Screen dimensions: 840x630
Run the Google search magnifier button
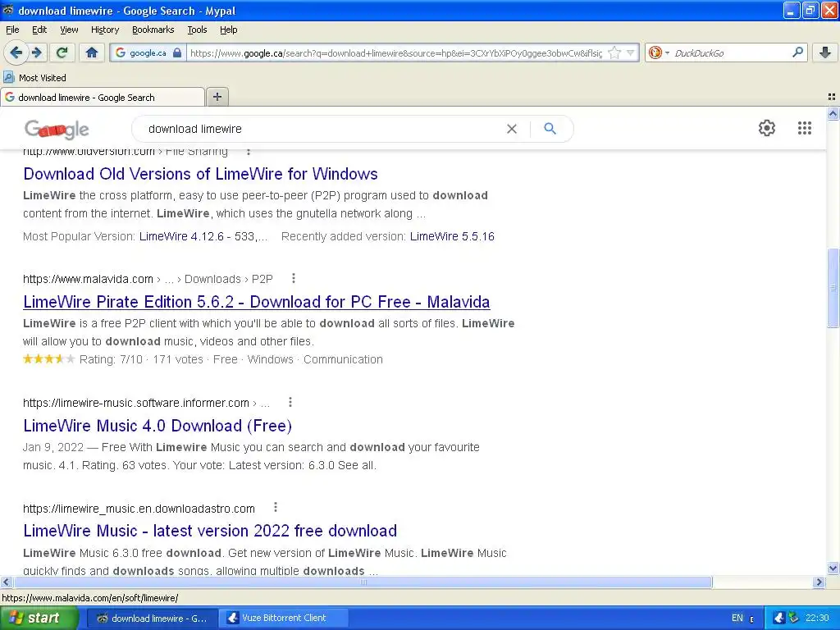[x=550, y=129]
